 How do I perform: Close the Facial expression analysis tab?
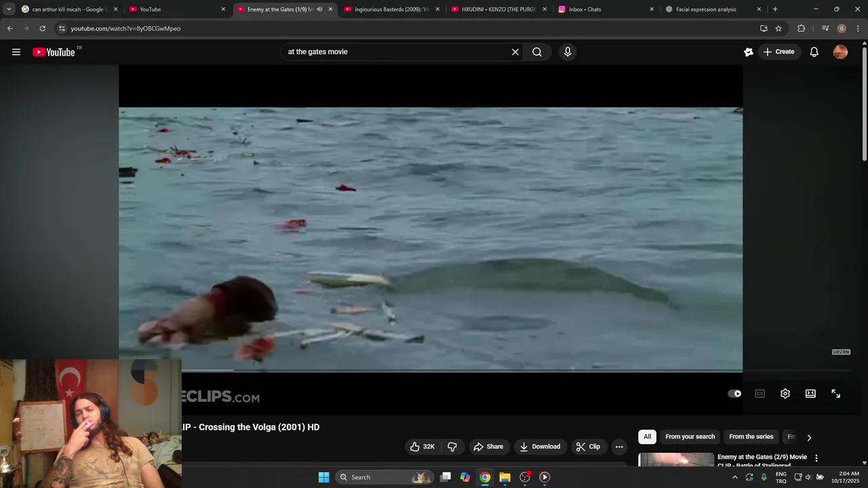point(759,9)
